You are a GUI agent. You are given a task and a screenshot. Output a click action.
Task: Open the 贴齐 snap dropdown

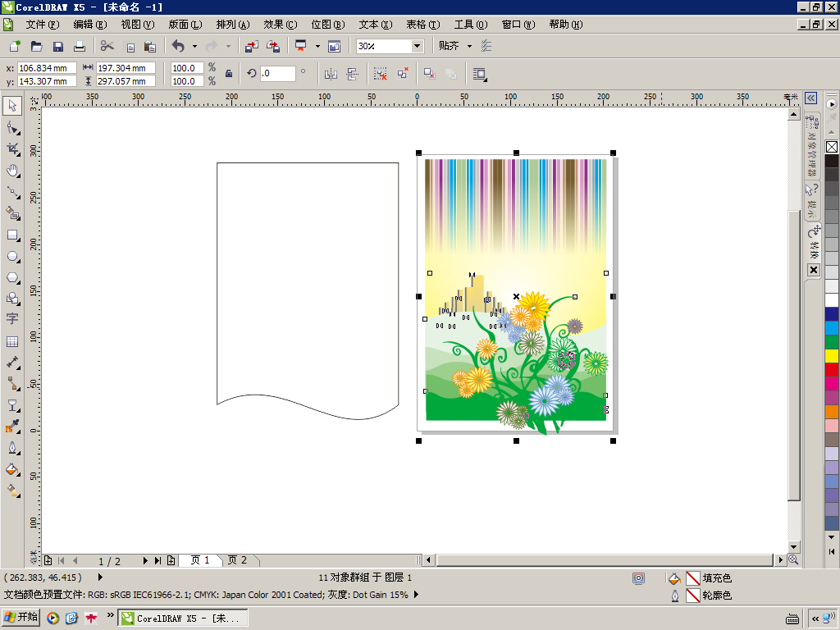pyautogui.click(x=469, y=46)
